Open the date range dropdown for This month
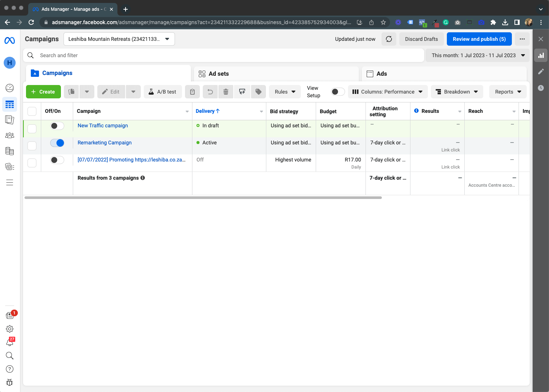 click(477, 55)
